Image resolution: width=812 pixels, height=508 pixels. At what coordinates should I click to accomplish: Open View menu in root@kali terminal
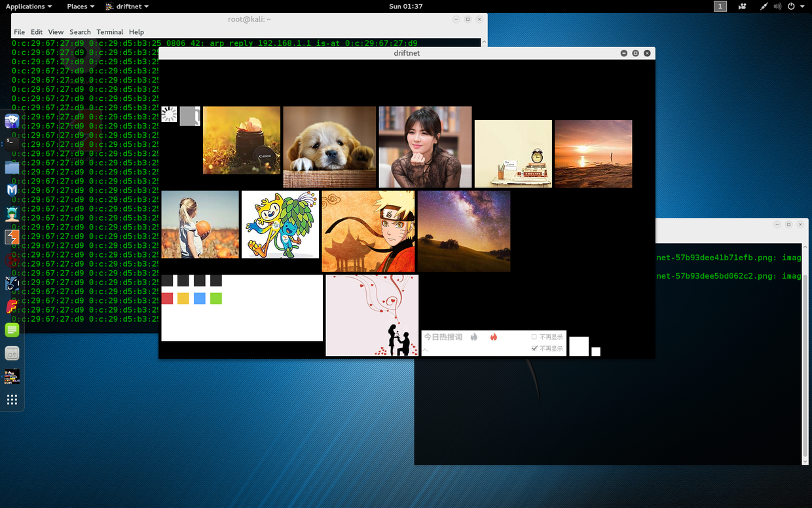(56, 31)
